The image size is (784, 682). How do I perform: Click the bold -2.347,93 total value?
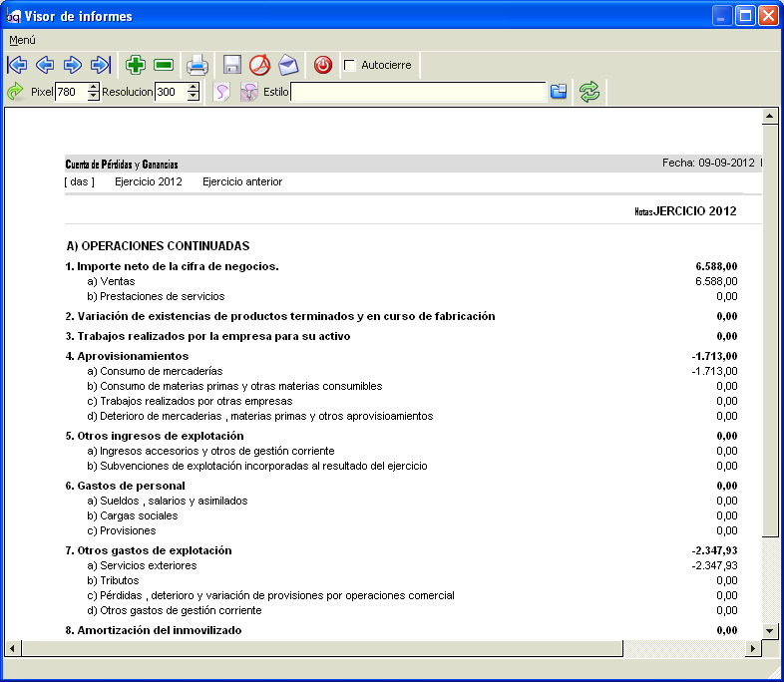714,550
